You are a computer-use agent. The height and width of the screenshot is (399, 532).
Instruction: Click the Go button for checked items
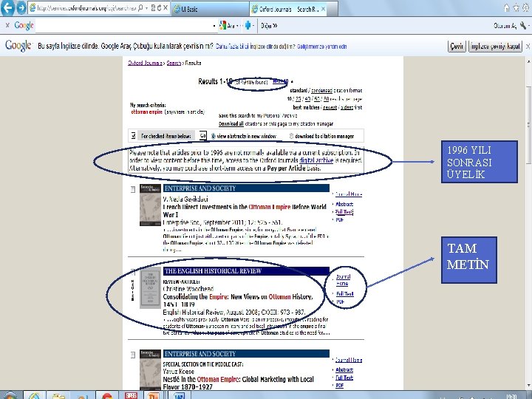[202, 136]
